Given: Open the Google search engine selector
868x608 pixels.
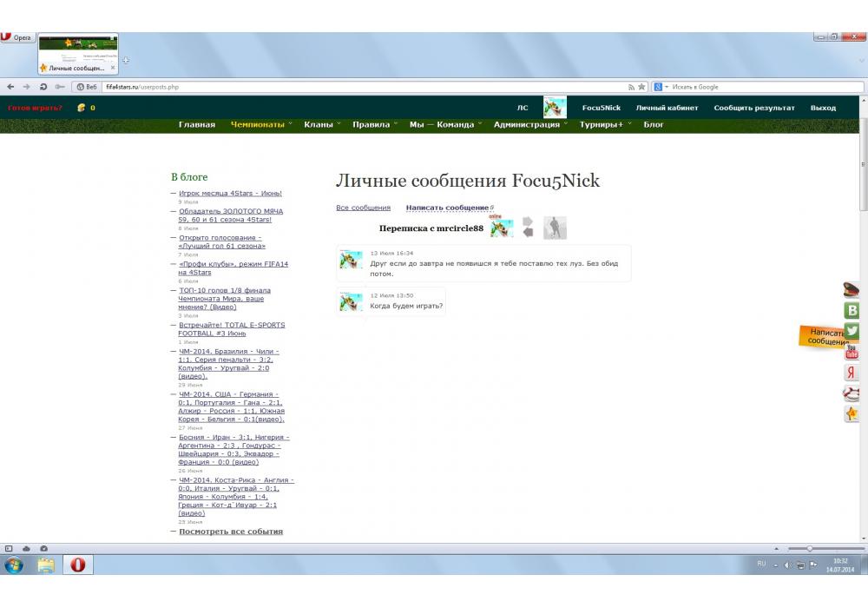Looking at the screenshot, I should (x=661, y=87).
